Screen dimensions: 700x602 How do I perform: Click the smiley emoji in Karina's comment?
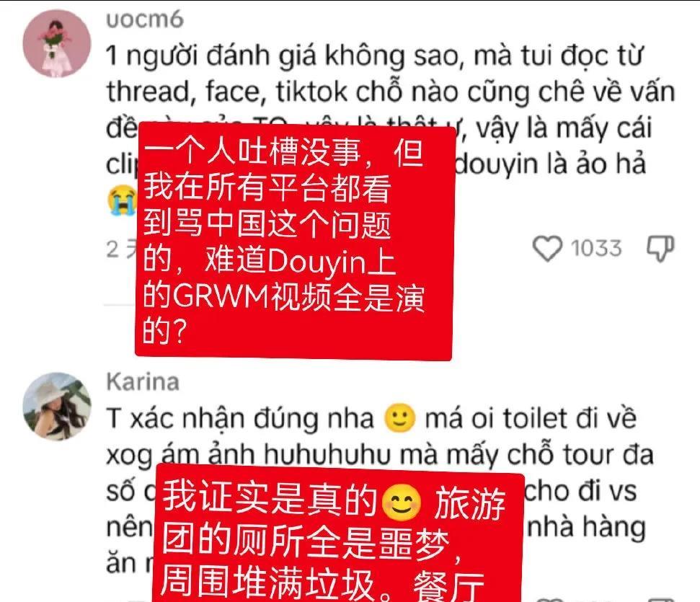point(399,418)
